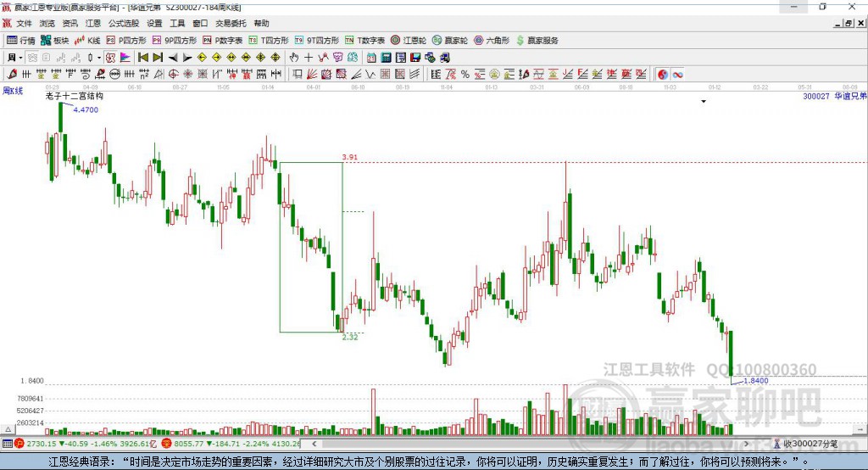Open the 六角形 tool

coord(492,41)
